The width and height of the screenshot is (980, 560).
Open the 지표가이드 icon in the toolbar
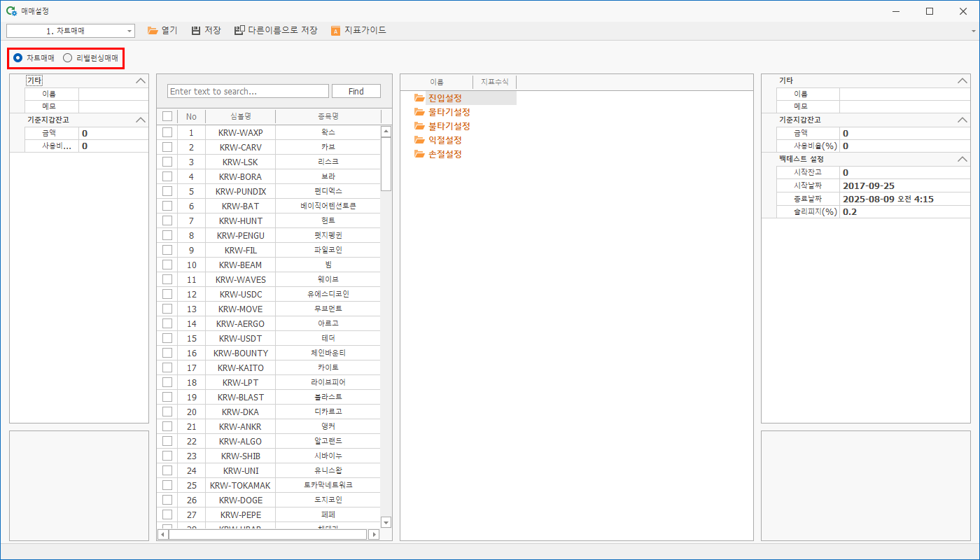[335, 30]
